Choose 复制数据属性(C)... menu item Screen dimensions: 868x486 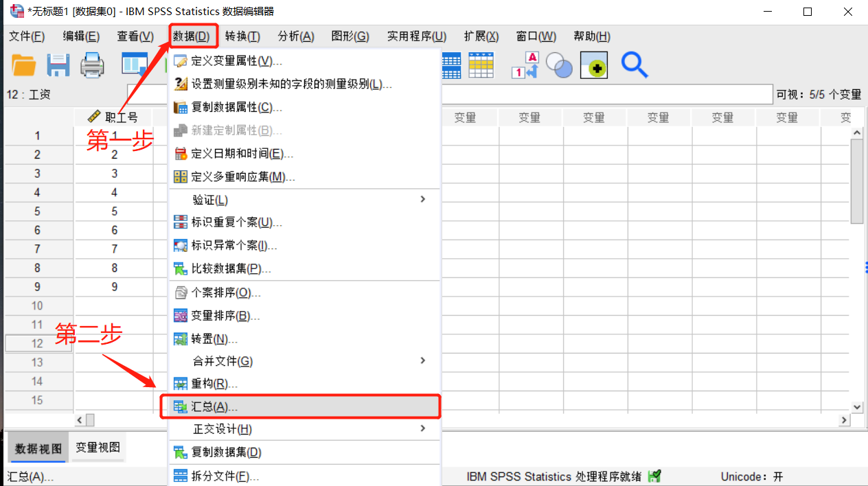tap(304, 107)
